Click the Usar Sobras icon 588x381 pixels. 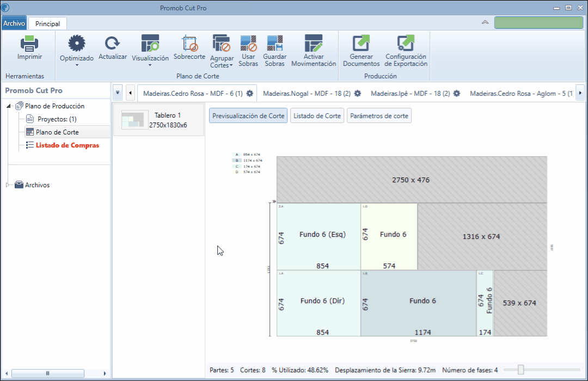coord(248,44)
